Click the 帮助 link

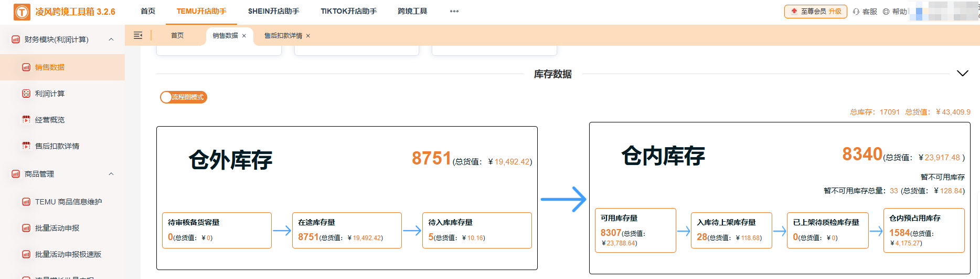coord(895,12)
